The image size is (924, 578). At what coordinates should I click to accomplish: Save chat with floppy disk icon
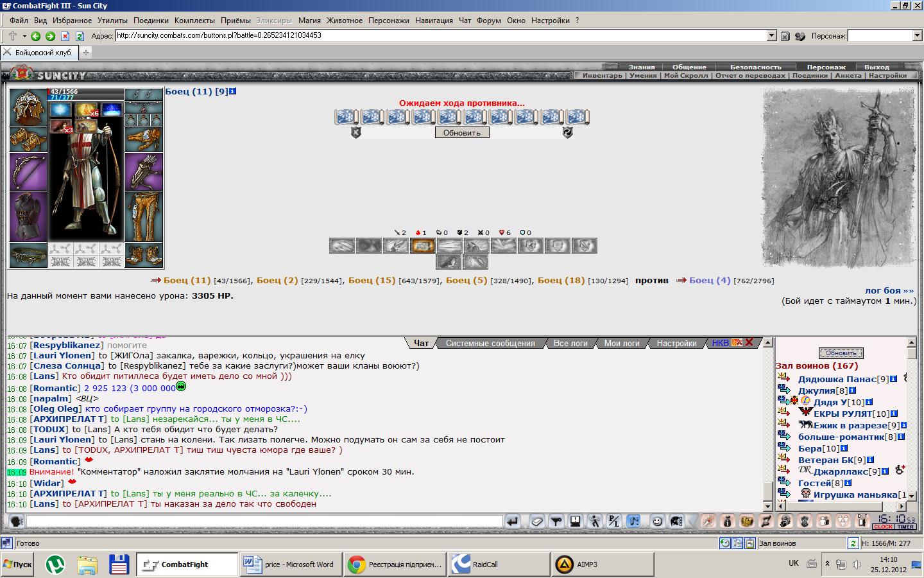tap(576, 521)
